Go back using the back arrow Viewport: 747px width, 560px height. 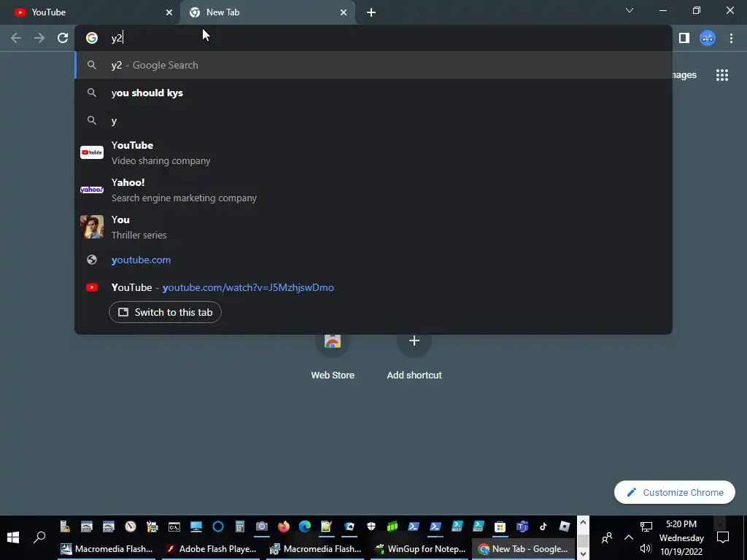click(16, 38)
